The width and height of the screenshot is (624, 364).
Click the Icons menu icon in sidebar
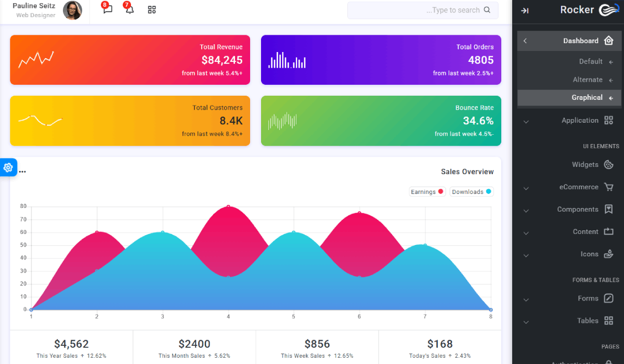point(609,254)
